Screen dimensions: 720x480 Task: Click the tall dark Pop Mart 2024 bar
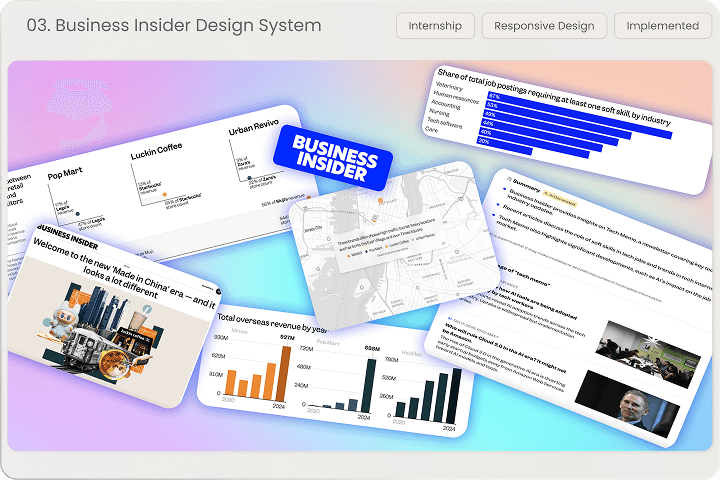click(369, 386)
